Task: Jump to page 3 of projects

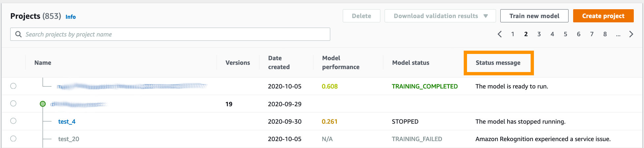Action: 539,34
